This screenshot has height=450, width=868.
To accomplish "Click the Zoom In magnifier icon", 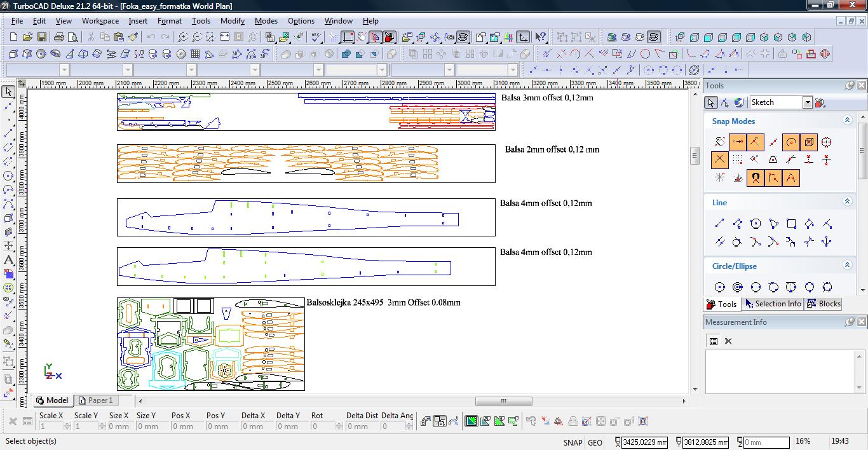I will pyautogui.click(x=182, y=37).
